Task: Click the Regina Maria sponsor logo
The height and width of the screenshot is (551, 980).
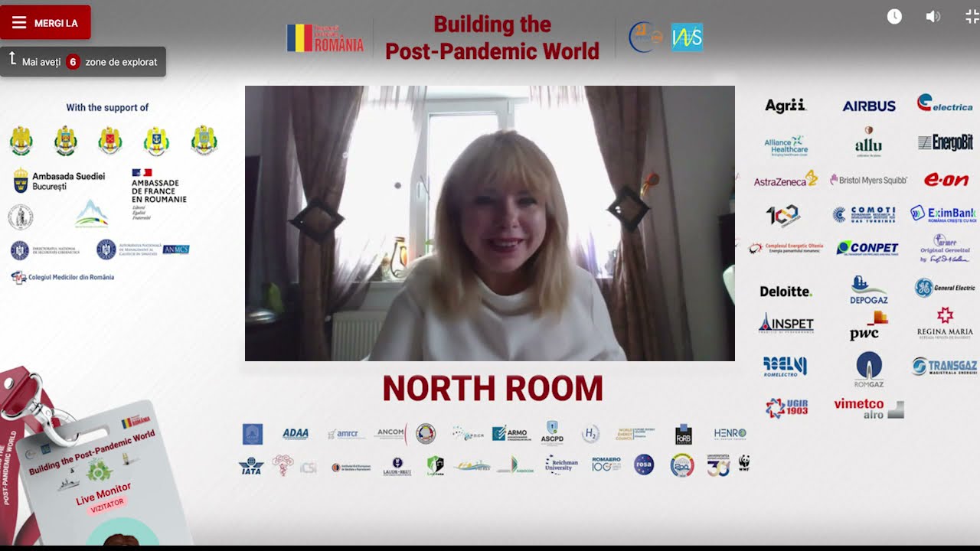Action: tap(945, 324)
